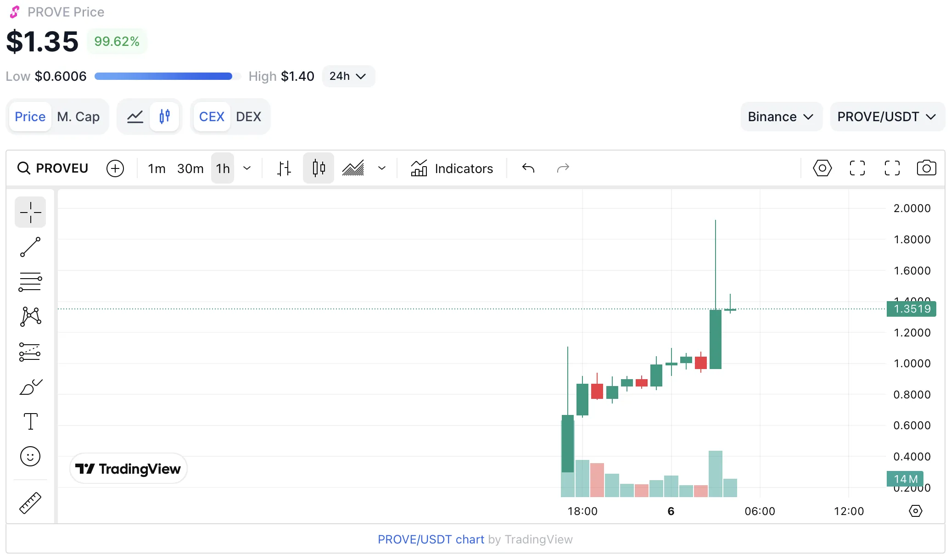Select the 1h interval
The image size is (951, 560).
click(223, 168)
